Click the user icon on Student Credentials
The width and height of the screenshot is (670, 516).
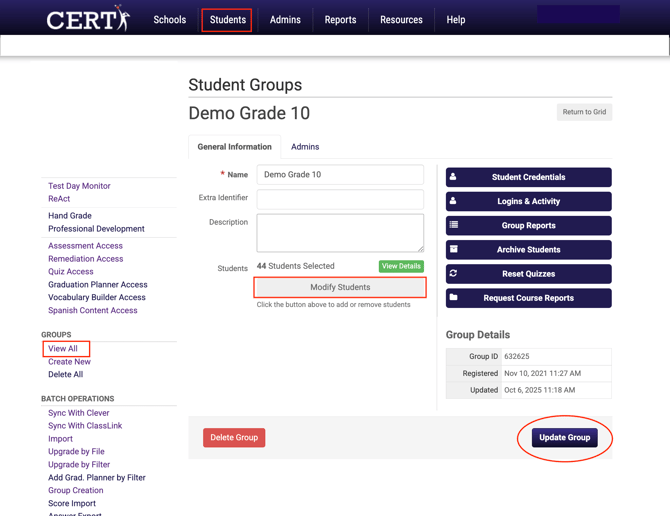pyautogui.click(x=453, y=177)
